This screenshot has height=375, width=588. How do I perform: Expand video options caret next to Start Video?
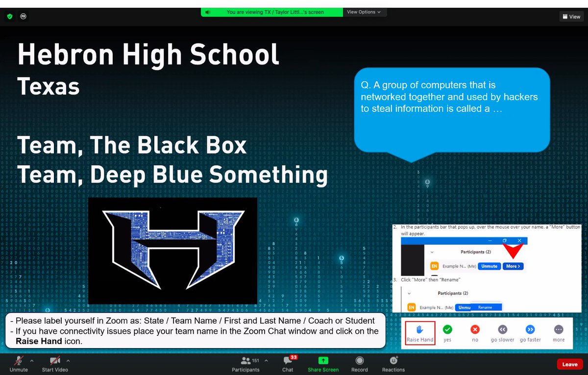point(68,360)
